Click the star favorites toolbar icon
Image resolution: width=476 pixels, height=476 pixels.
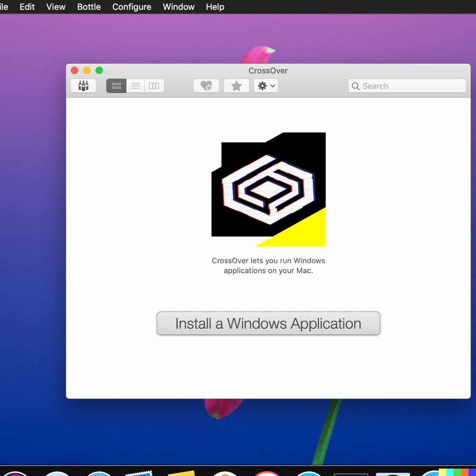click(237, 86)
